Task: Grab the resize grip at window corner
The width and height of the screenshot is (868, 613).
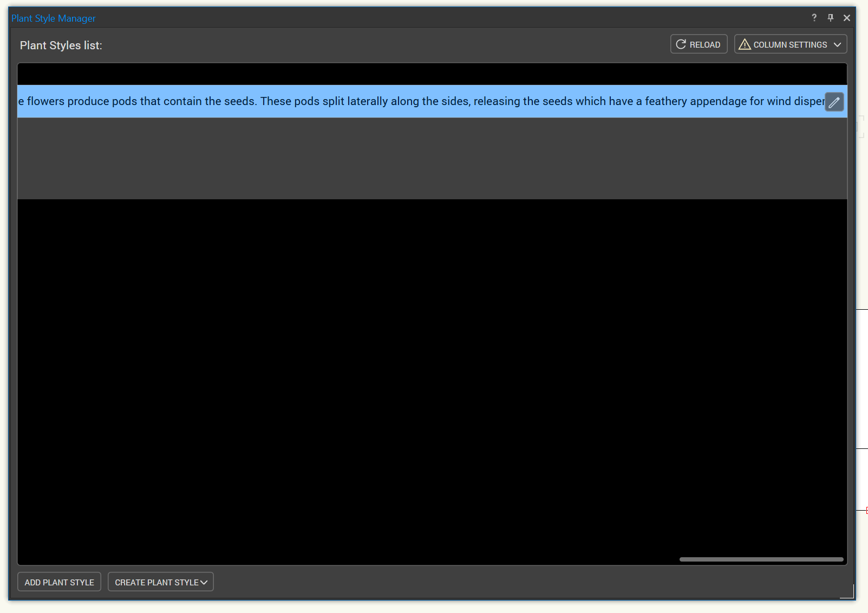Action: pos(849,593)
